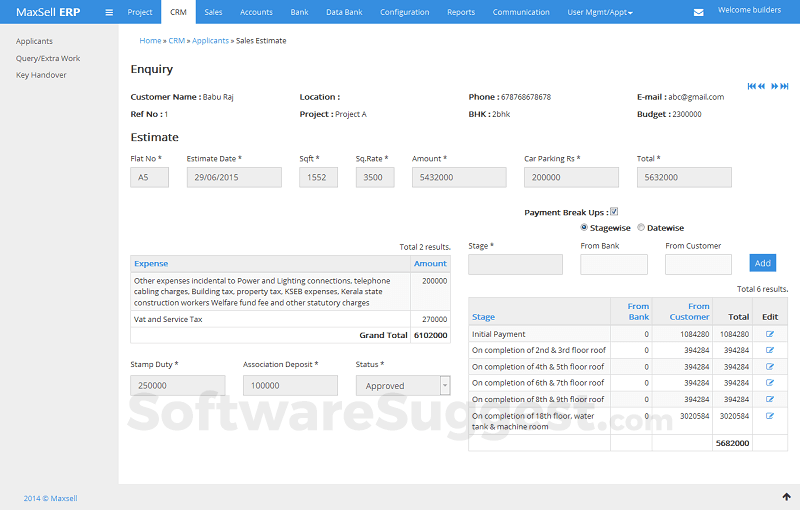Click the stage total value 5682000
Viewport: 800px width, 510px height.
coord(732,443)
